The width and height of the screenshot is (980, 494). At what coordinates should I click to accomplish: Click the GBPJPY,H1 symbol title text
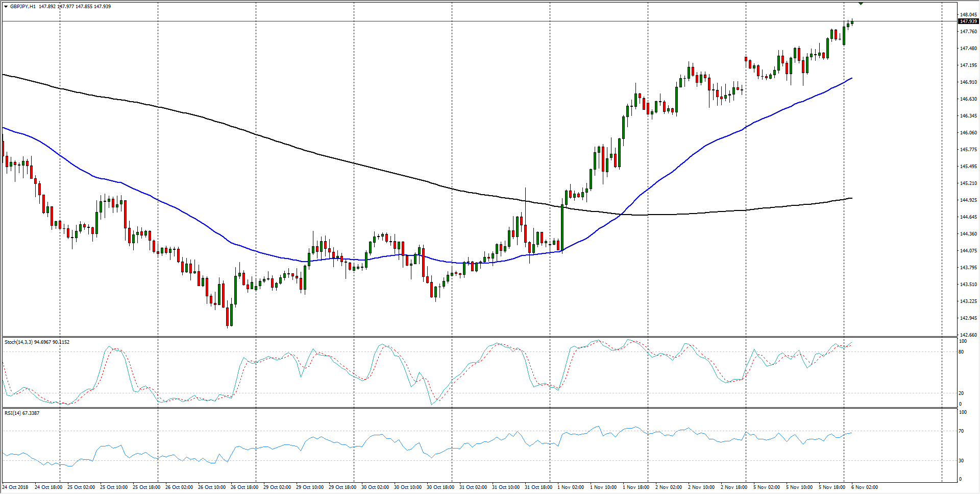[23, 7]
